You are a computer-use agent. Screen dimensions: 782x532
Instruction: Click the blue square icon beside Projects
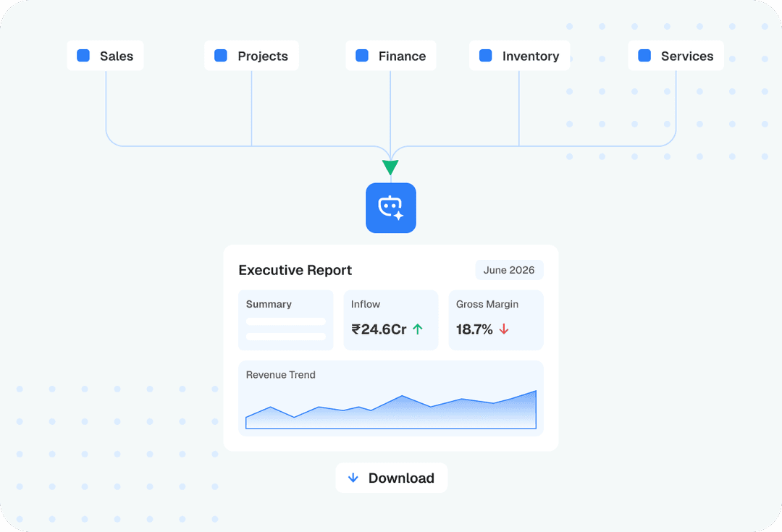221,55
